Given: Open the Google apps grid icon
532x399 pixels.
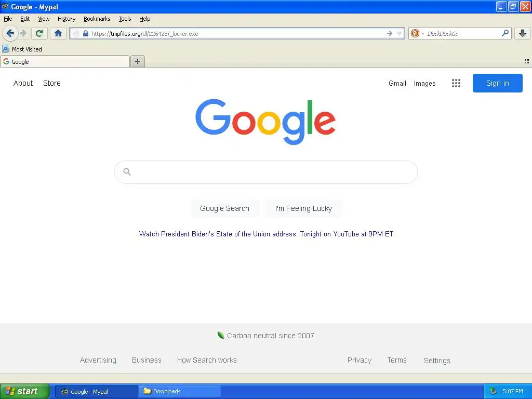Looking at the screenshot, I should click(456, 83).
